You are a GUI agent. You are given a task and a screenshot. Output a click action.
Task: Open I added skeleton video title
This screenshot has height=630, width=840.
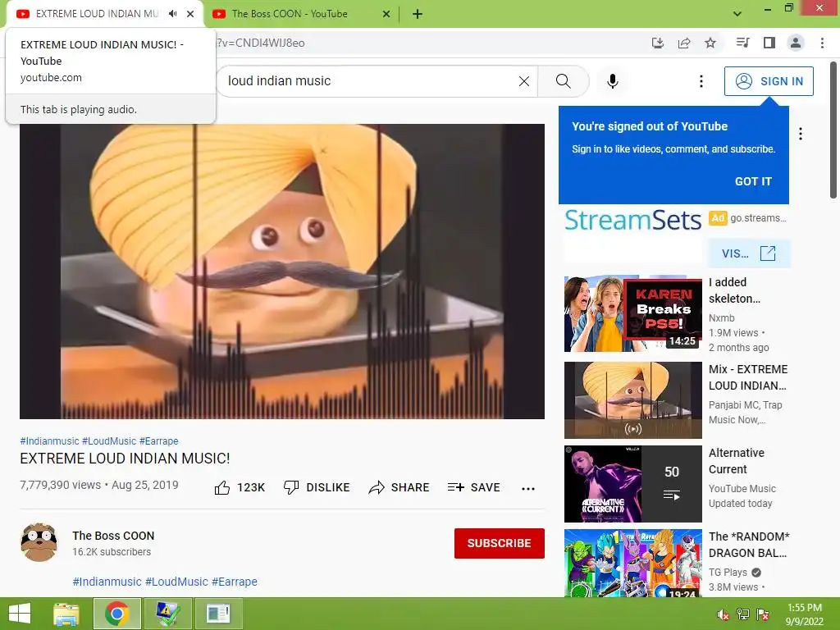[734, 290]
